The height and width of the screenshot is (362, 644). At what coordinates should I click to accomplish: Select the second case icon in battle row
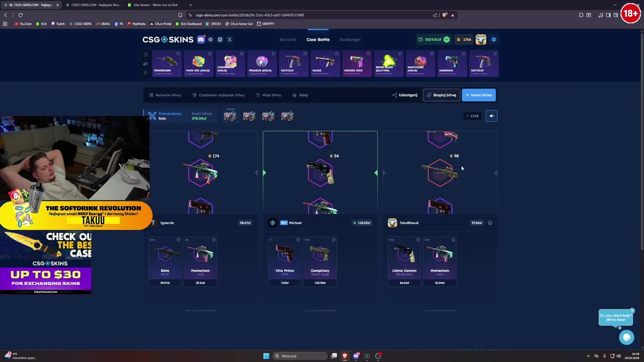point(249,116)
